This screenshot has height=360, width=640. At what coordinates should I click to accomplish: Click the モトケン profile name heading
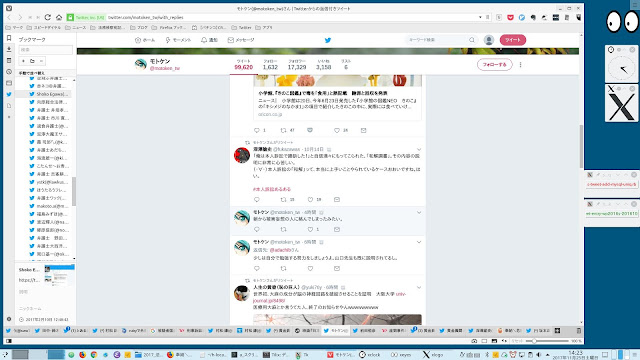(x=160, y=61)
